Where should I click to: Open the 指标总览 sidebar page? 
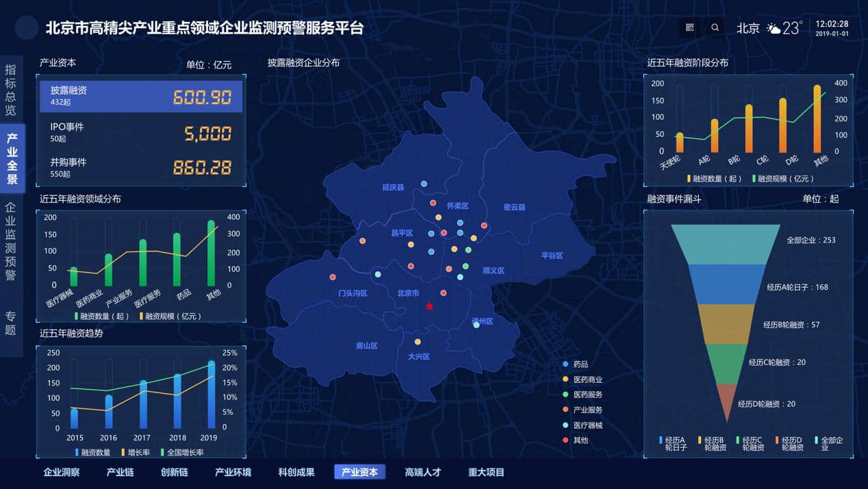[x=11, y=89]
